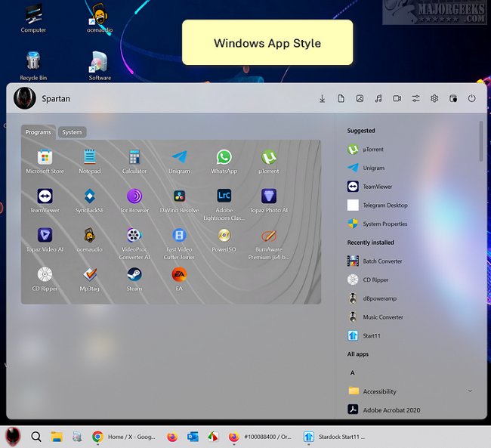Launch Mp3tag app
Viewport: 491px width, 448px height.
click(x=90, y=280)
